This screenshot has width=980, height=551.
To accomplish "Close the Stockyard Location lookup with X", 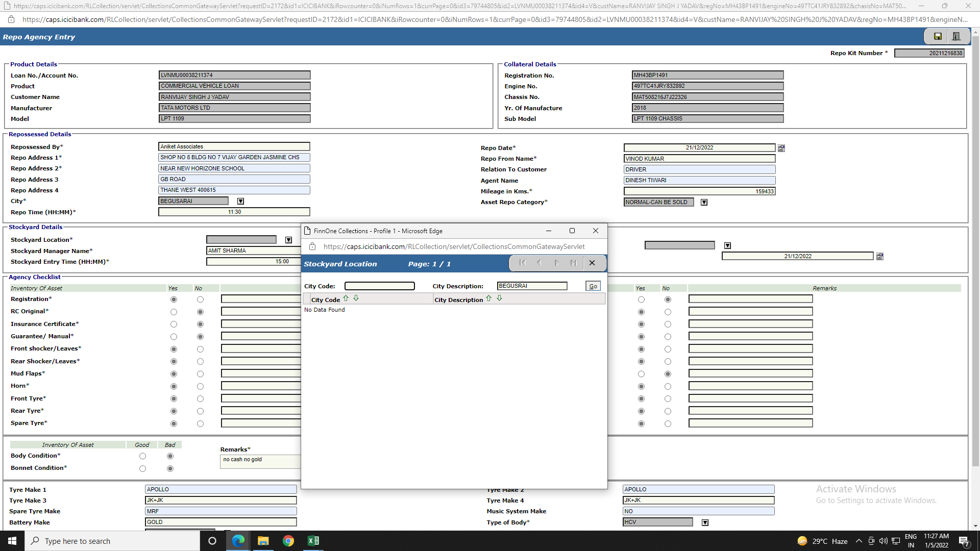I will (592, 263).
